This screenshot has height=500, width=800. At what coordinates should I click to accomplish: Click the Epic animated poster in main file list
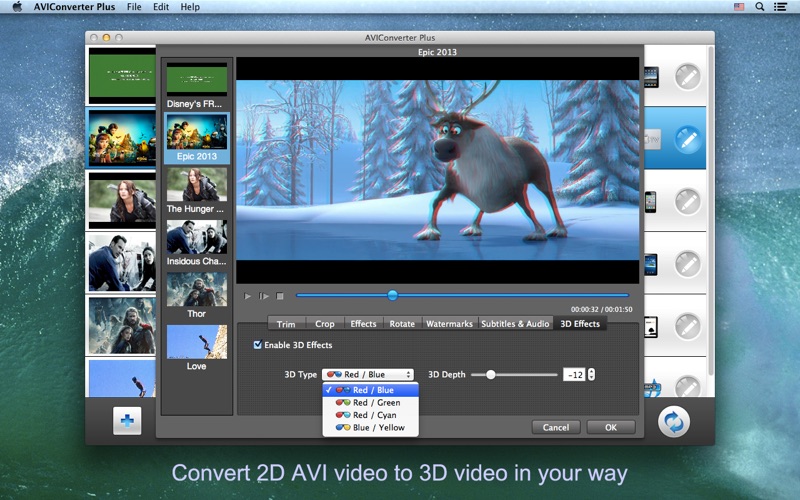[122, 138]
